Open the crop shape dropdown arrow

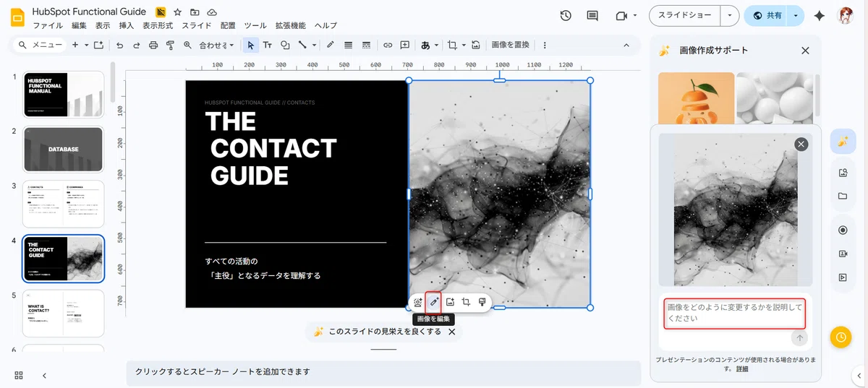464,45
